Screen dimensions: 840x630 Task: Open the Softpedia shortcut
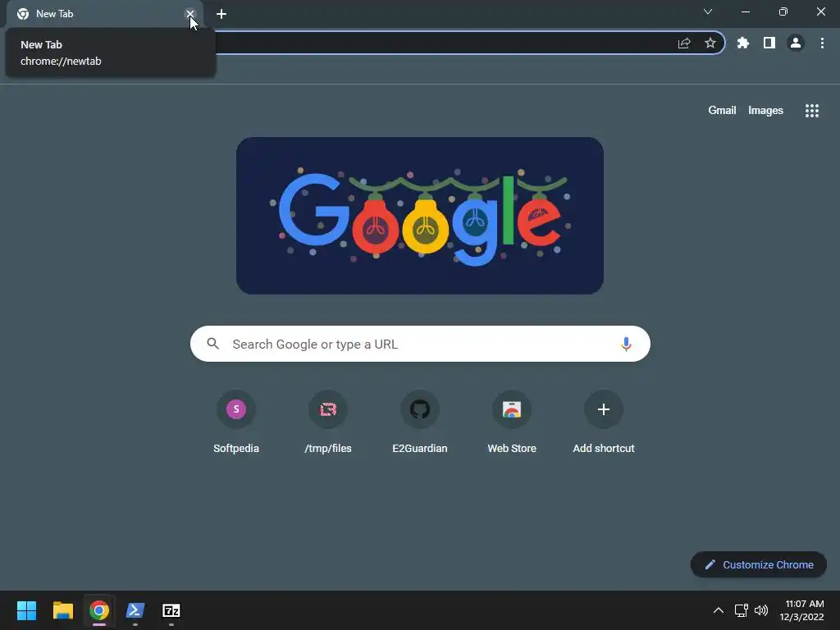pos(236,422)
